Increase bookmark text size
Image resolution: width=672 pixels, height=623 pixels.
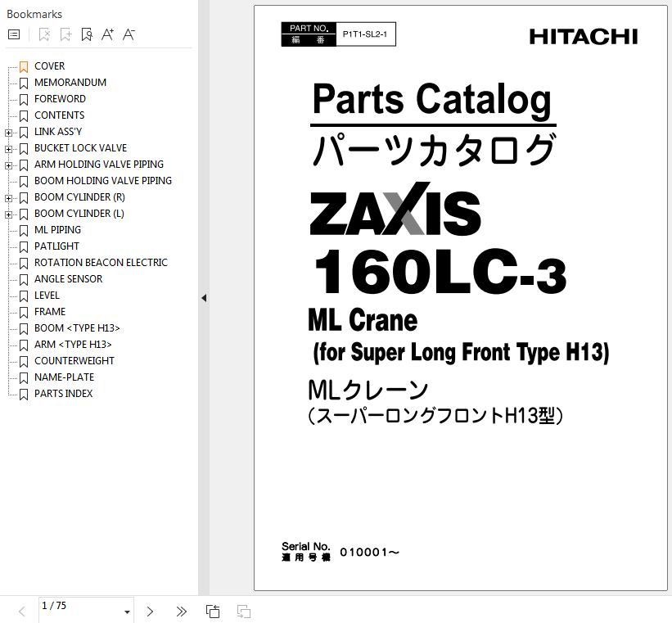click(107, 34)
